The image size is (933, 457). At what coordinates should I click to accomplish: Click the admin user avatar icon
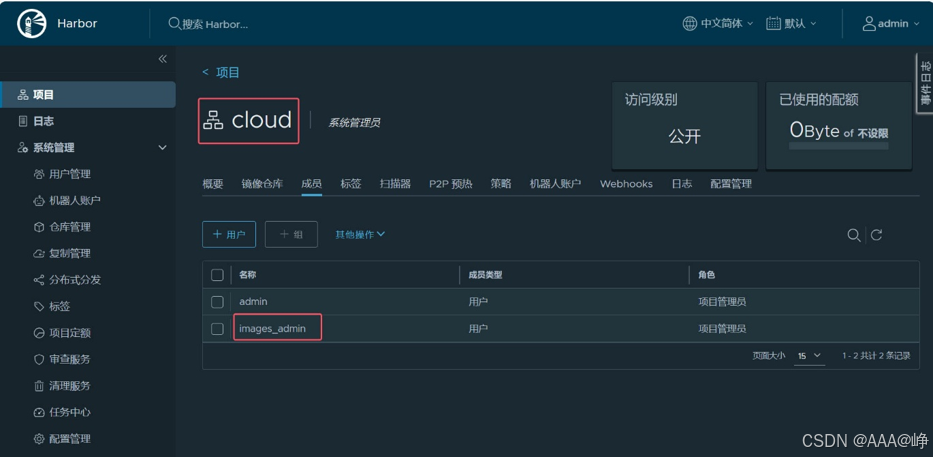pyautogui.click(x=869, y=24)
